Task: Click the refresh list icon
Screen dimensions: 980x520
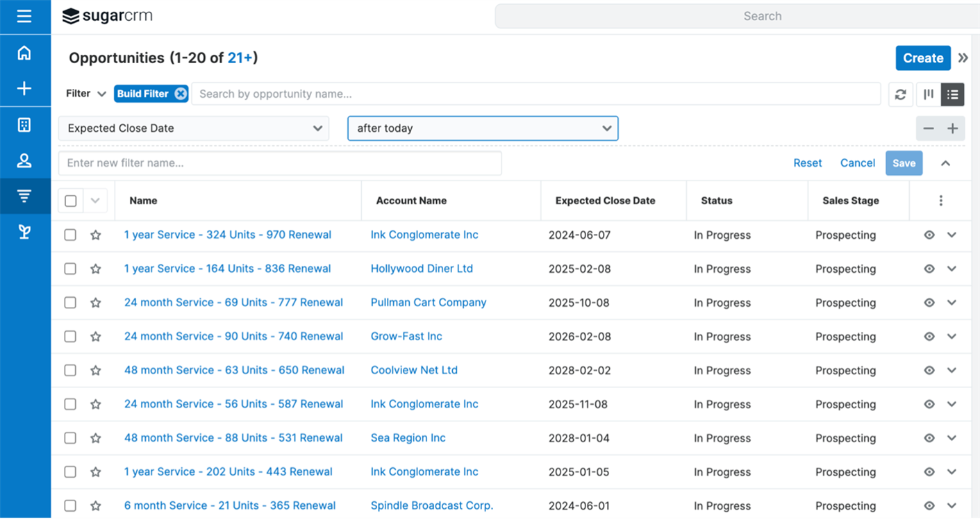Action: point(900,94)
